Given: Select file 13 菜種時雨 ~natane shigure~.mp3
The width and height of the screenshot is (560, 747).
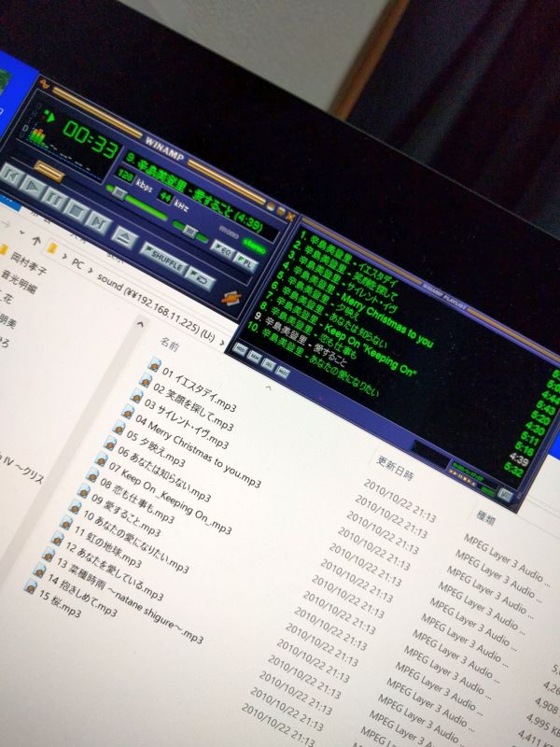Looking at the screenshot, I should click(x=130, y=600).
